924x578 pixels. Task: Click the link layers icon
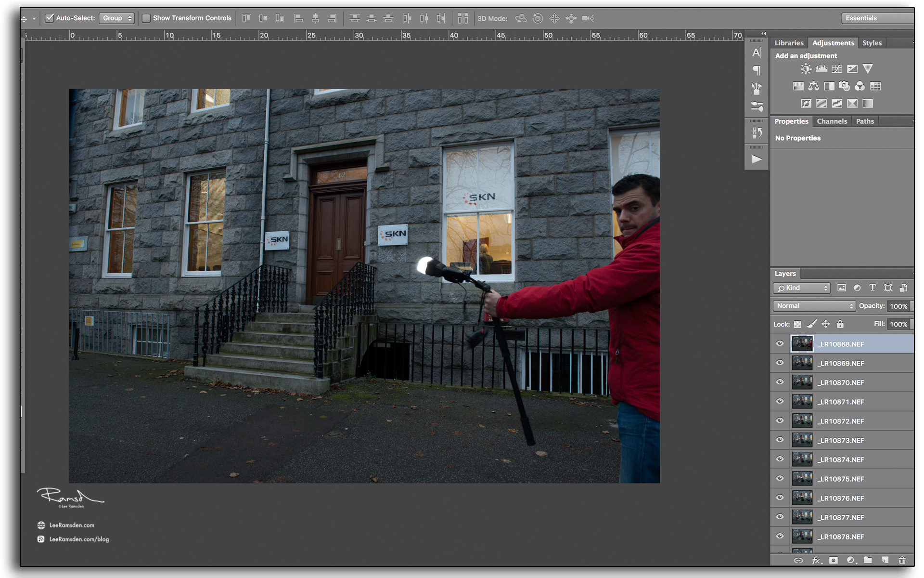pyautogui.click(x=798, y=560)
